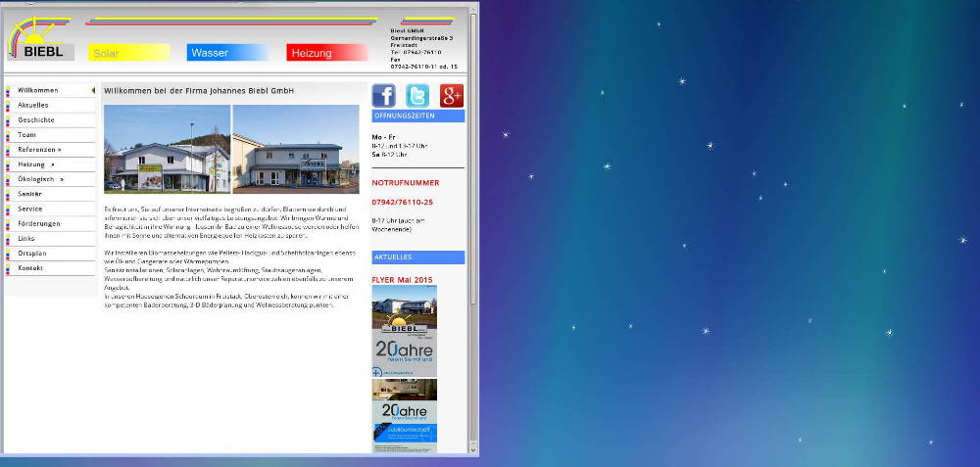Open the yellow Solar section button

pos(128,53)
